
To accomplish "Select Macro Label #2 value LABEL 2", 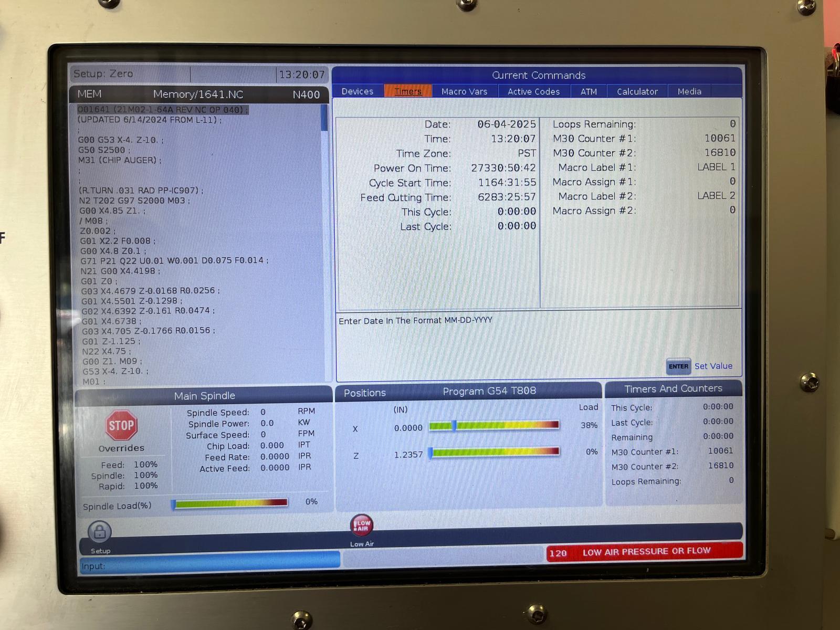I will pos(716,195).
